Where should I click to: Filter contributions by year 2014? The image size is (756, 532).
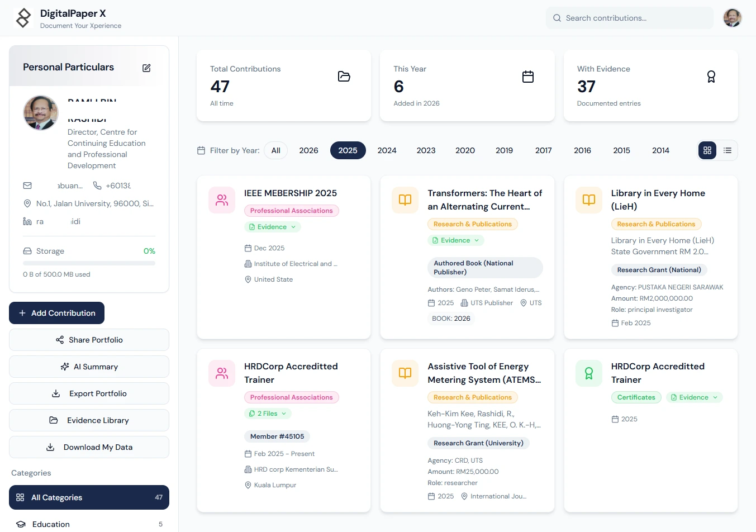661,150
